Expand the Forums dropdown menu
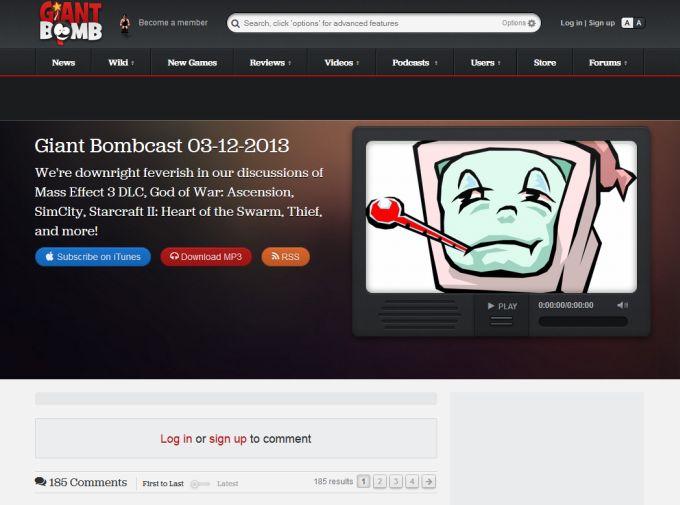680x505 pixels. tap(608, 62)
